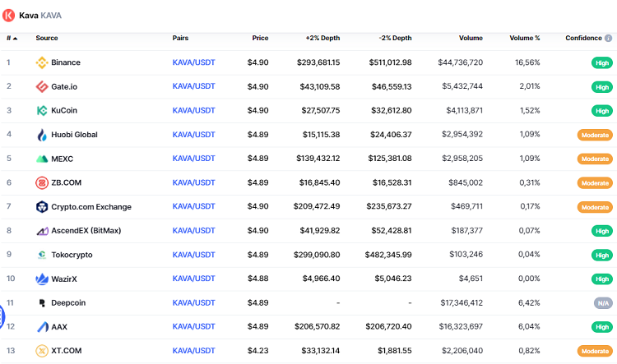Open the MEXC exchange name link
The width and height of the screenshot is (617, 364).
point(62,159)
